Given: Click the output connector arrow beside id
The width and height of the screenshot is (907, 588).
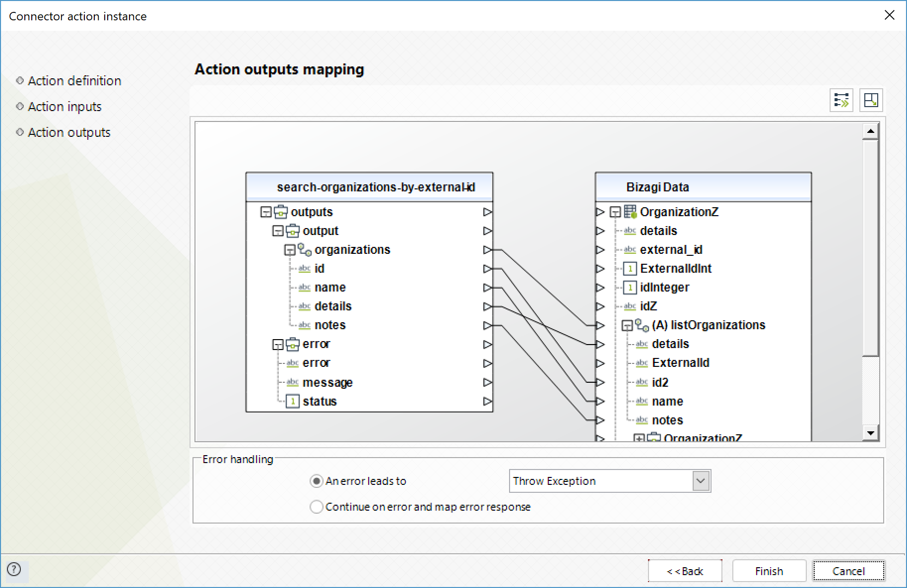Looking at the screenshot, I should click(x=488, y=269).
